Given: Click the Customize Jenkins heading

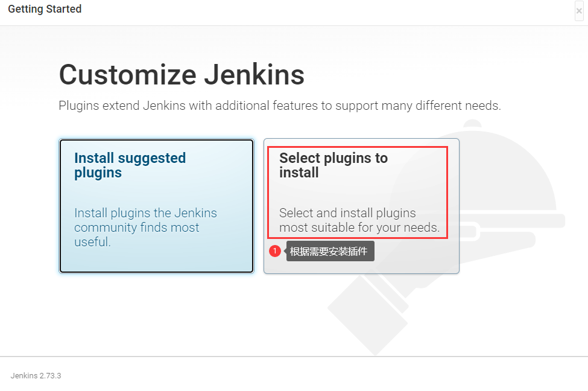Looking at the screenshot, I should 182,74.
